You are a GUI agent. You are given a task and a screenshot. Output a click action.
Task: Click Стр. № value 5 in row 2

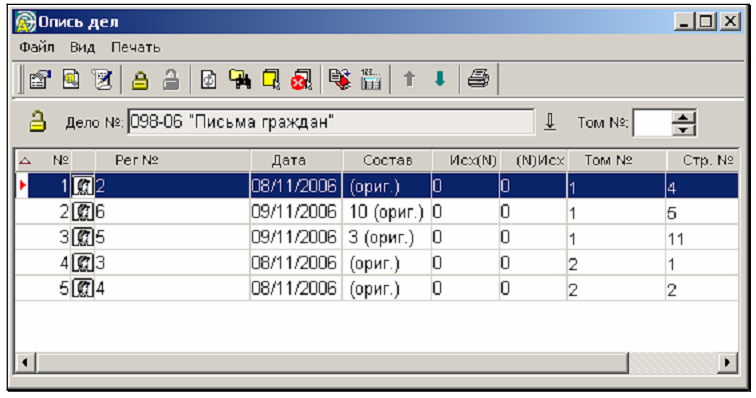click(702, 213)
